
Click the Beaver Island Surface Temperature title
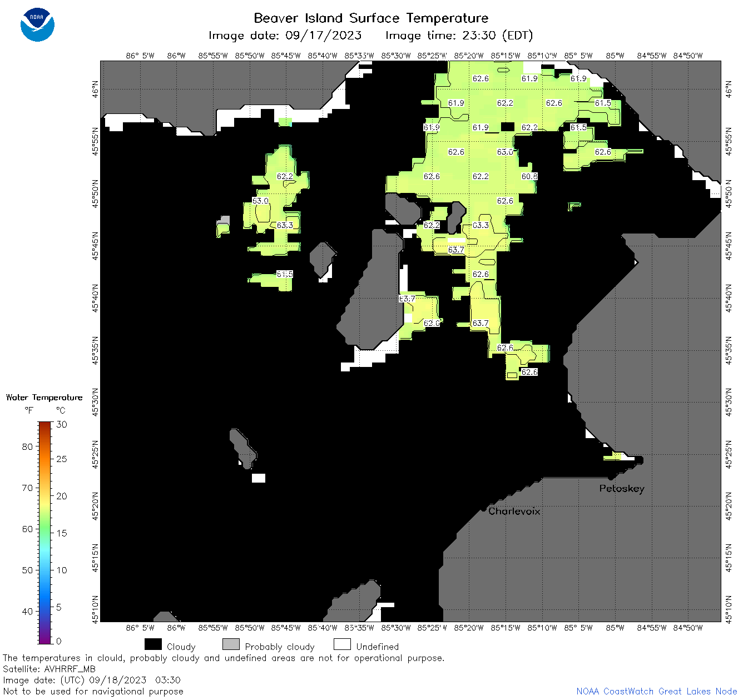tap(371, 18)
